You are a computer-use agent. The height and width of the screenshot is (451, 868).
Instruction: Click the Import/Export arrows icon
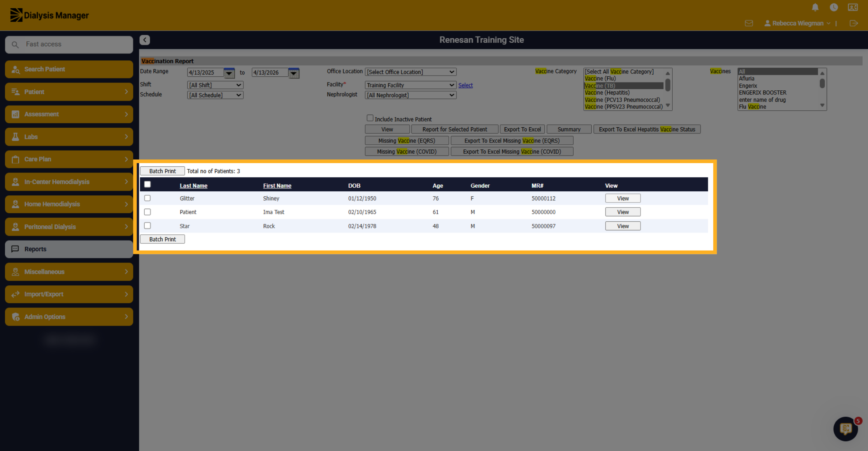16,294
